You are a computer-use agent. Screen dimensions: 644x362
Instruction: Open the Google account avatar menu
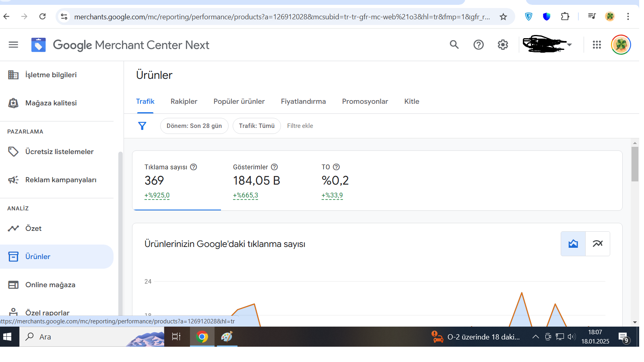point(621,45)
